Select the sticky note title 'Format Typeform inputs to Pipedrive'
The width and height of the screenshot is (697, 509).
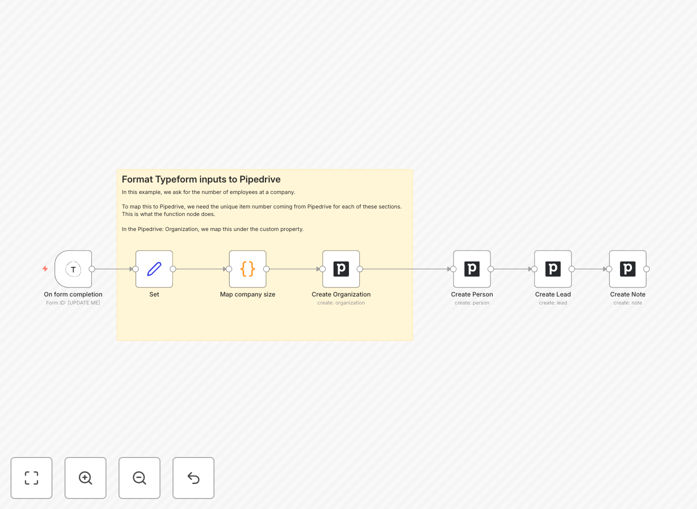point(201,179)
